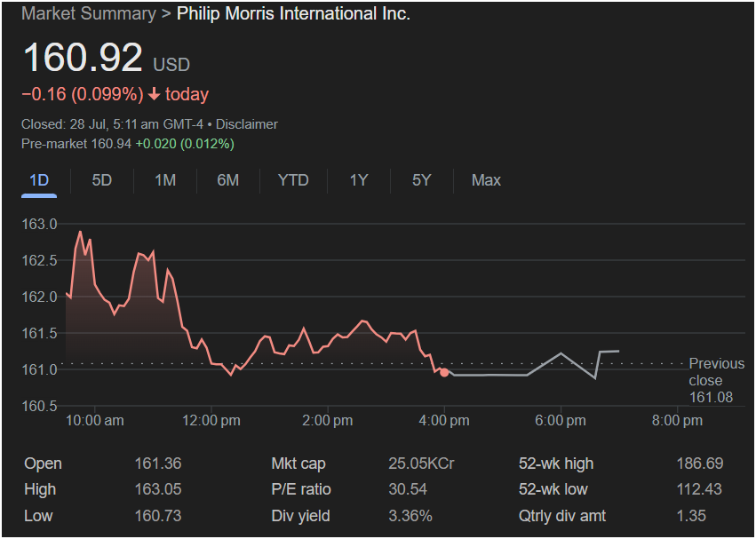Click the Mkt cap value 25.05KCr
The image size is (756, 539).
coord(421,464)
